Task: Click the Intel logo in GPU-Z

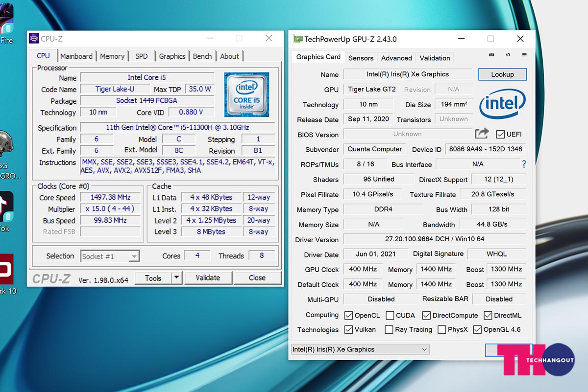Action: click(502, 103)
